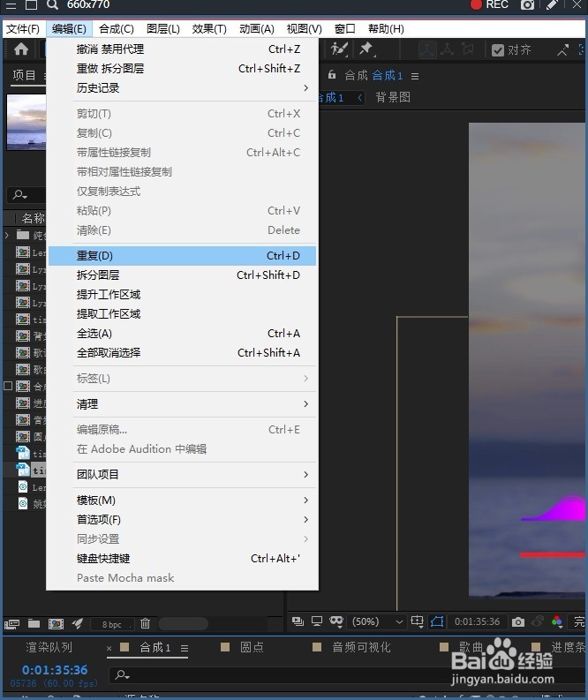588x700 pixels.
Task: Toggle the 对齐 snapping checkbox
Action: tap(497, 50)
